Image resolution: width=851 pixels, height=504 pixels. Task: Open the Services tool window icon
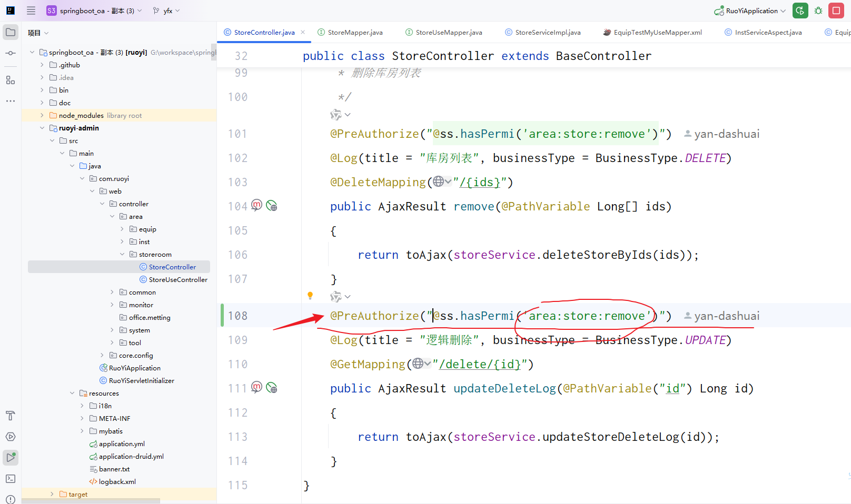[11, 437]
